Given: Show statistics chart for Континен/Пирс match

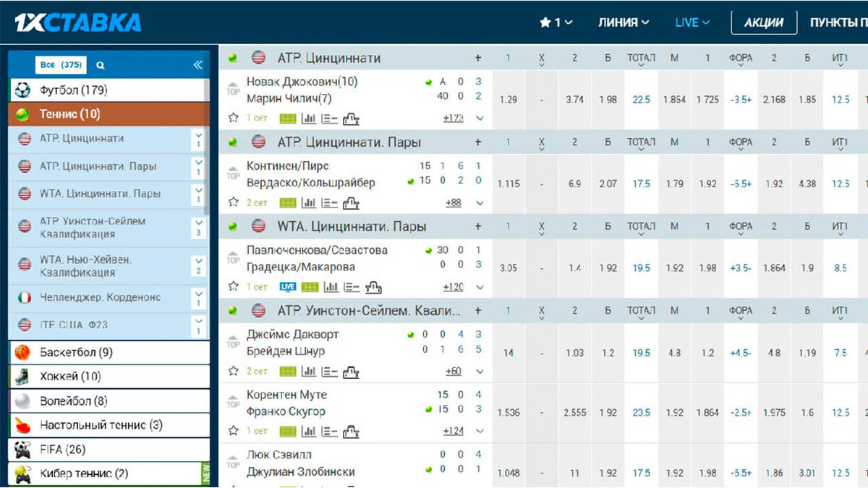Looking at the screenshot, I should point(309,203).
